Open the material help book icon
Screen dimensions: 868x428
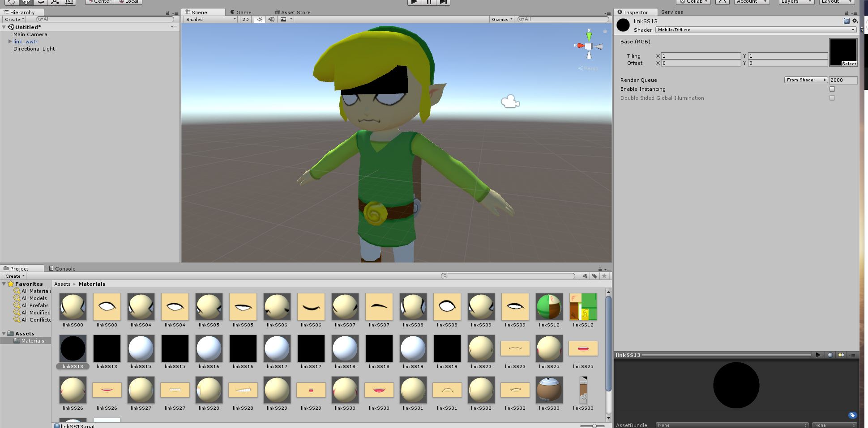[x=847, y=21]
